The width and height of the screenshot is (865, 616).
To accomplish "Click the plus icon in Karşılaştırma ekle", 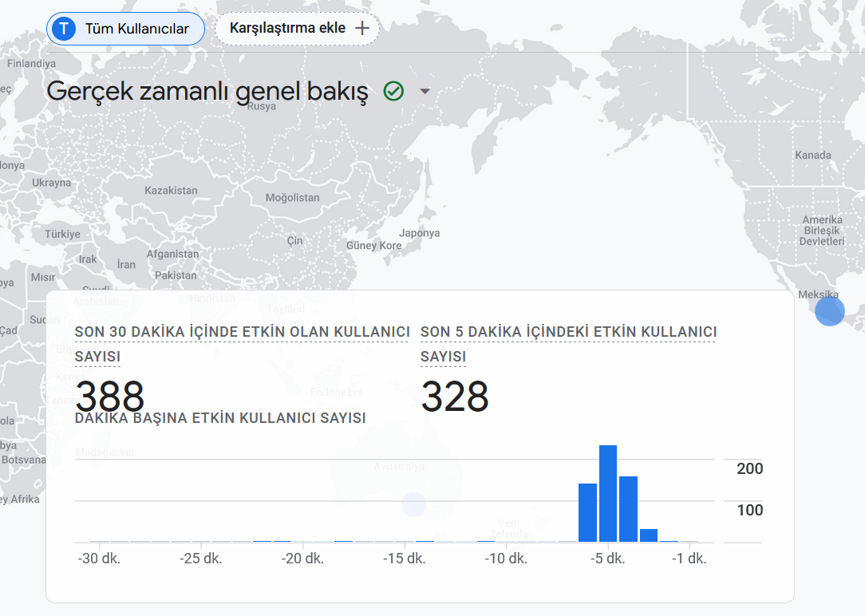I will [362, 28].
